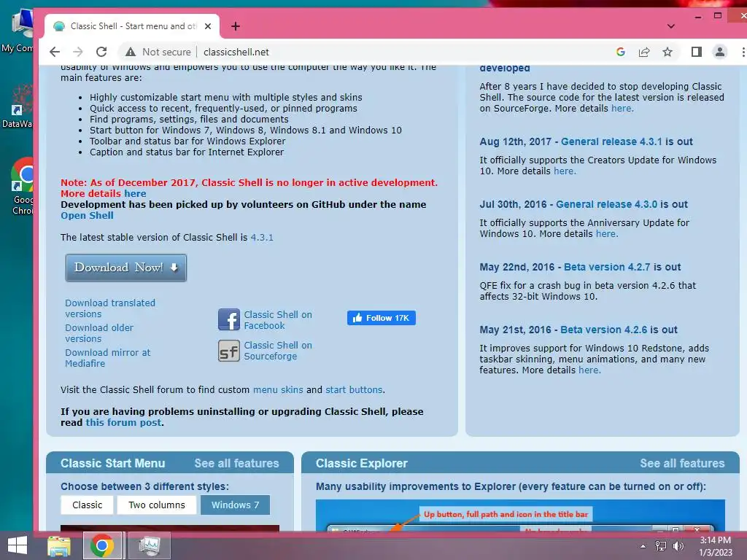Open the start buttons link
Image resolution: width=747 pixels, height=560 pixels.
point(354,389)
